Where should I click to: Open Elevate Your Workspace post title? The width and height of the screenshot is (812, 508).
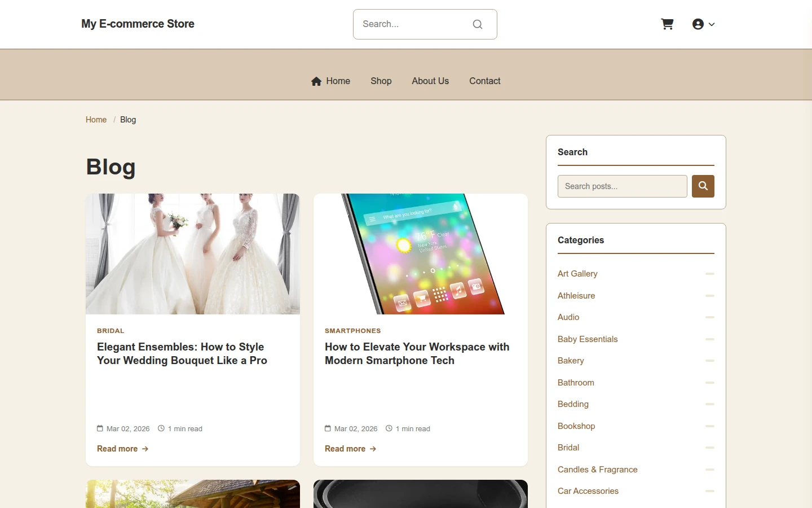click(x=417, y=354)
